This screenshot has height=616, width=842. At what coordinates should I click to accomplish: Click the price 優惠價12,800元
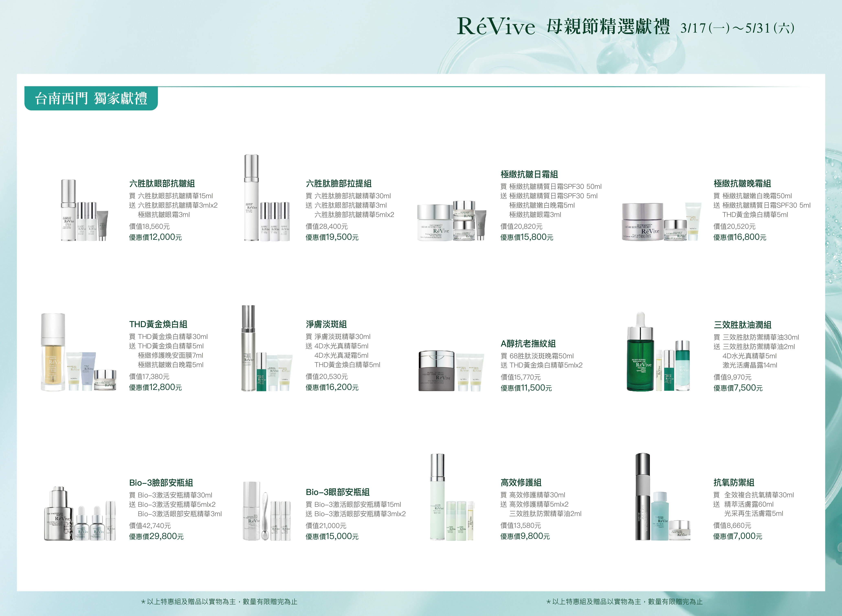click(x=155, y=387)
